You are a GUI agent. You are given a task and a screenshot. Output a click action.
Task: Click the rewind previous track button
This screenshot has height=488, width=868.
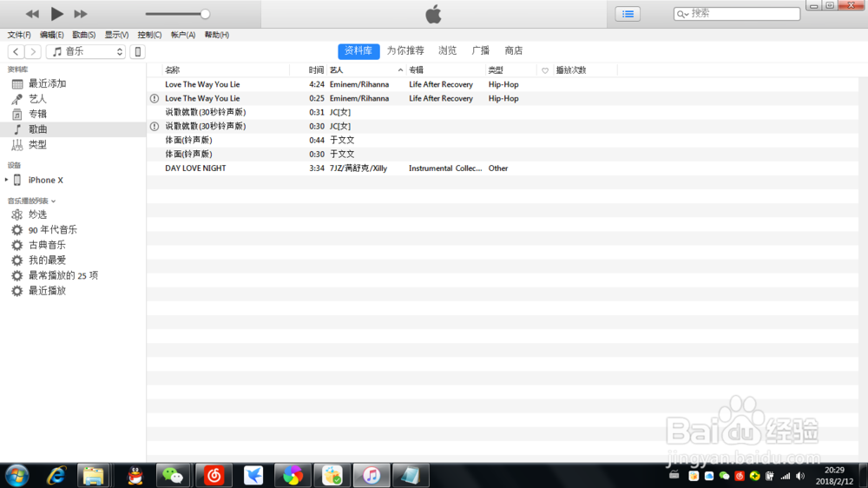pos(32,14)
